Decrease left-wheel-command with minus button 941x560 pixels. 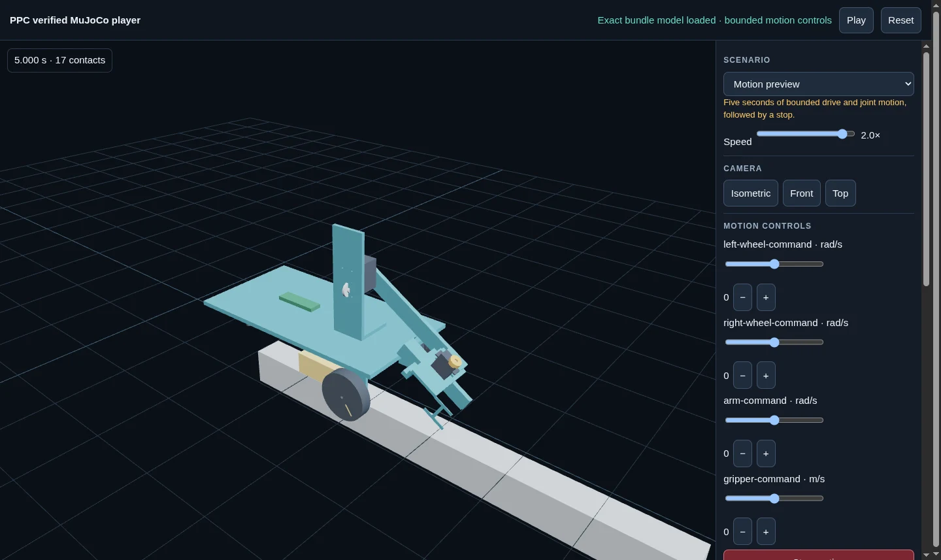[x=742, y=297]
